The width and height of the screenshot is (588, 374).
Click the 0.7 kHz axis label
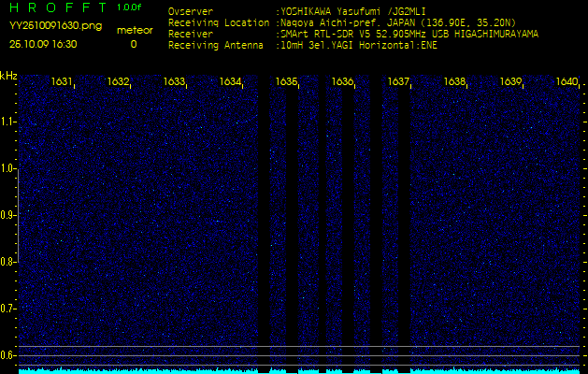pyautogui.click(x=7, y=309)
